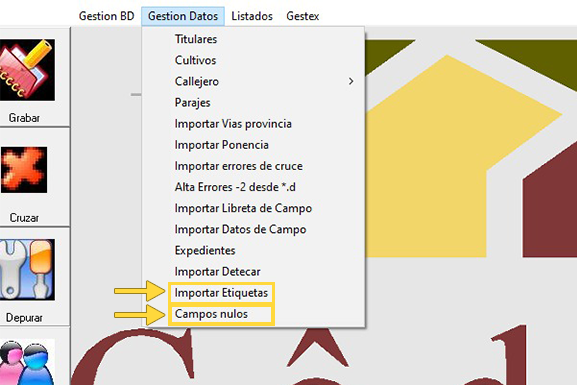Click the two people users icon
Viewport: 577px width, 385px height.
click(27, 362)
